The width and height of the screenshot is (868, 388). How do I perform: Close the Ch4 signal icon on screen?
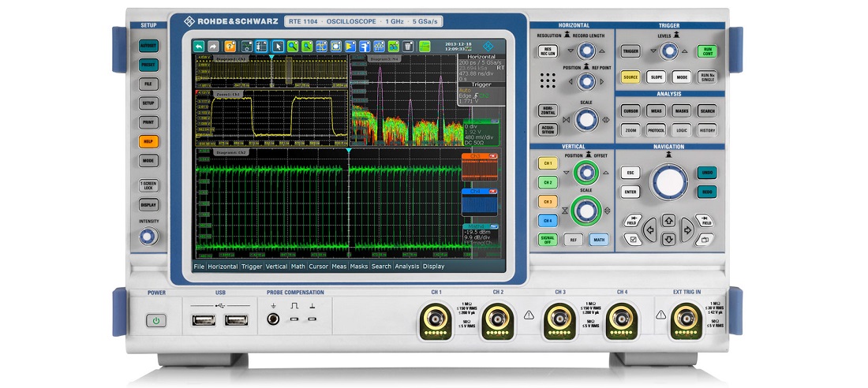493,191
